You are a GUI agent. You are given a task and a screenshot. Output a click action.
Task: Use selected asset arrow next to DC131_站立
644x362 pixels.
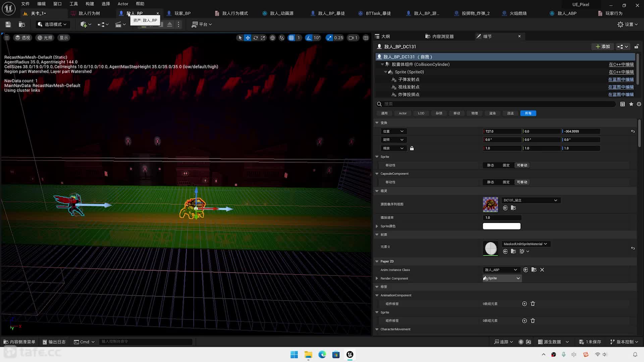point(505,208)
